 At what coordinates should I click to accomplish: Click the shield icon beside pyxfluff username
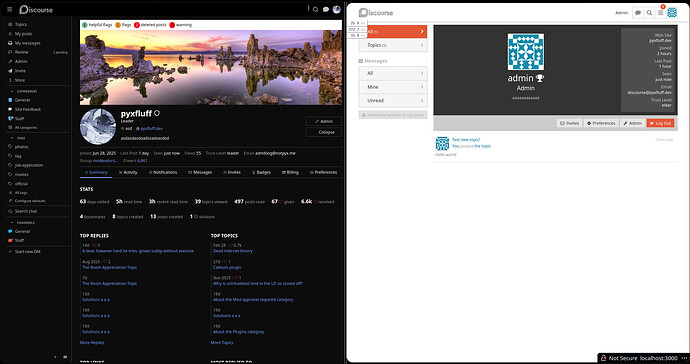(x=157, y=113)
